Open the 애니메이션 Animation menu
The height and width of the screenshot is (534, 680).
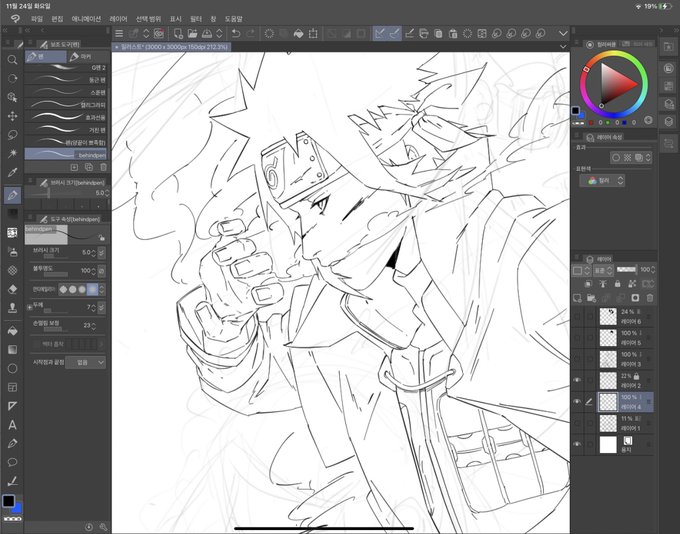86,19
